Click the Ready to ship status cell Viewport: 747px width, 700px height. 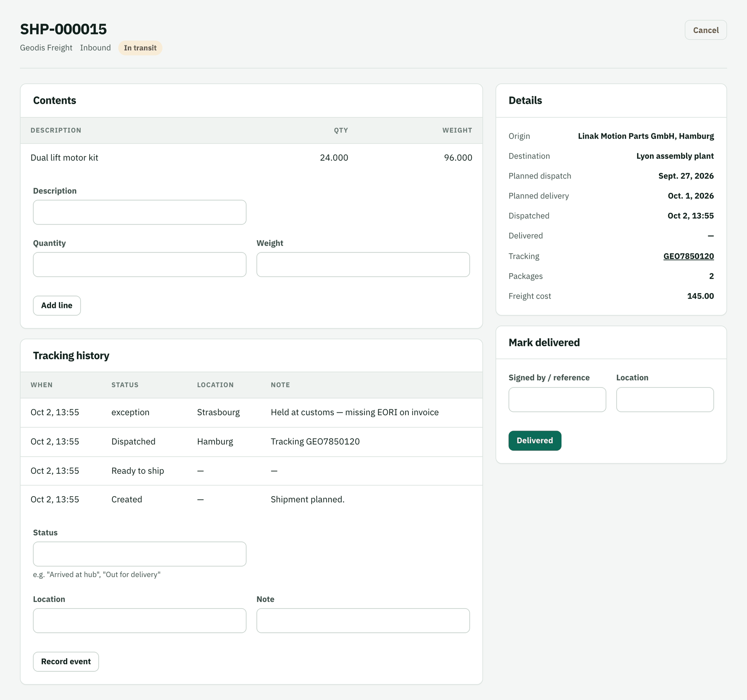coord(138,471)
